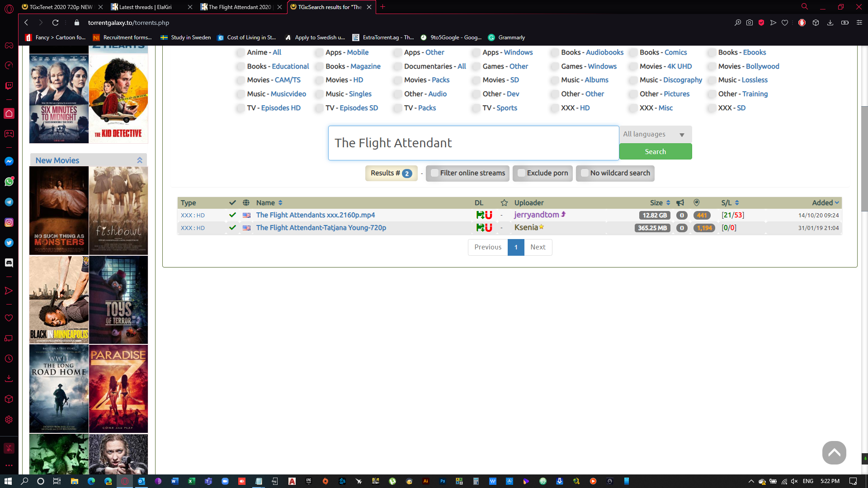The width and height of the screenshot is (868, 488).
Task: Check the TV - Episodes HD category
Action: (x=240, y=108)
